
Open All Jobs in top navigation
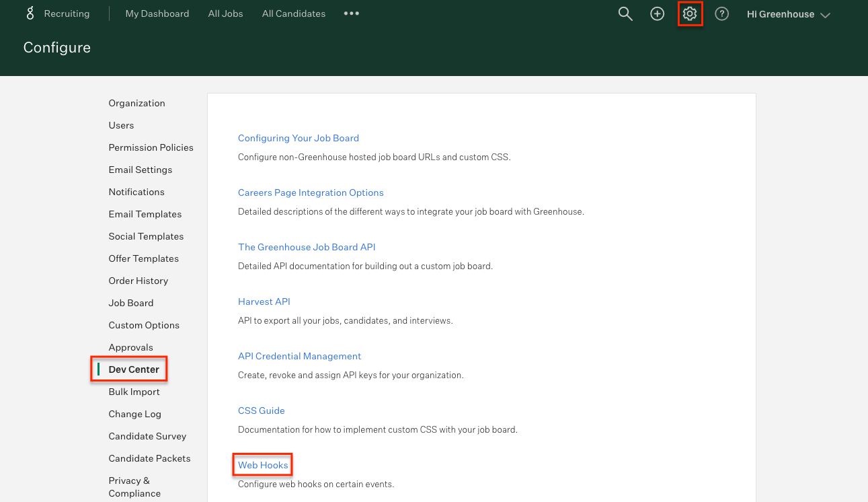[x=226, y=13]
